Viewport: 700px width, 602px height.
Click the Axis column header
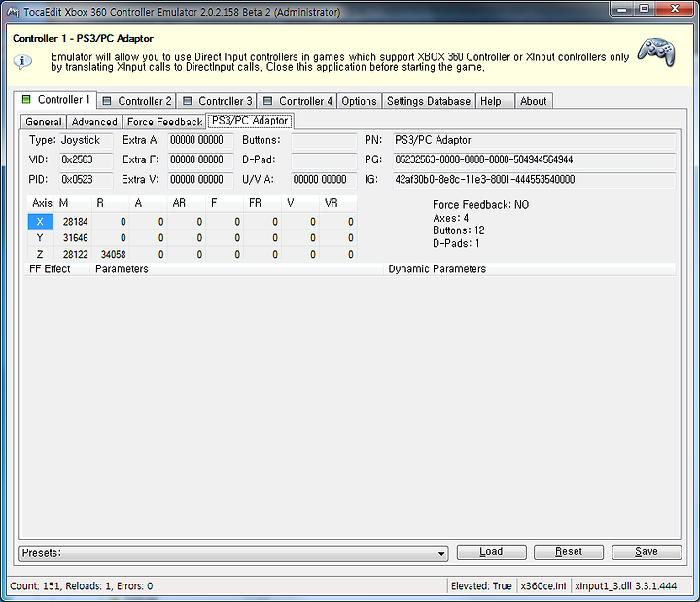coord(41,203)
